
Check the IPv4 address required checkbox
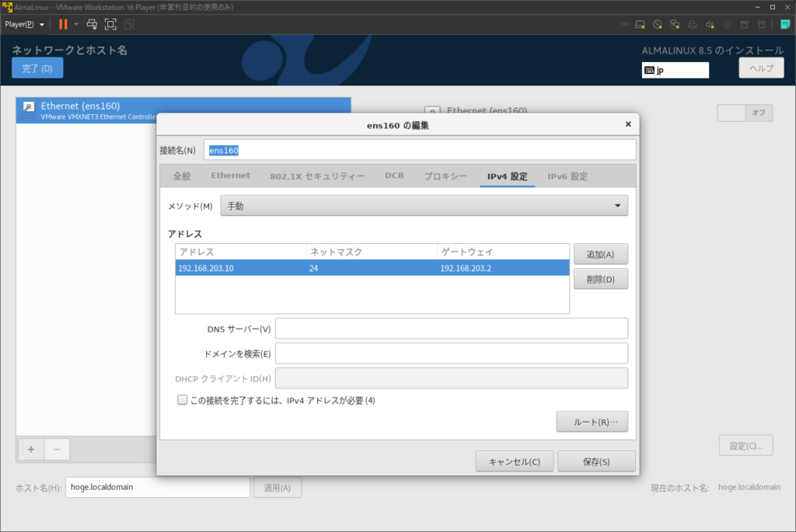point(182,400)
